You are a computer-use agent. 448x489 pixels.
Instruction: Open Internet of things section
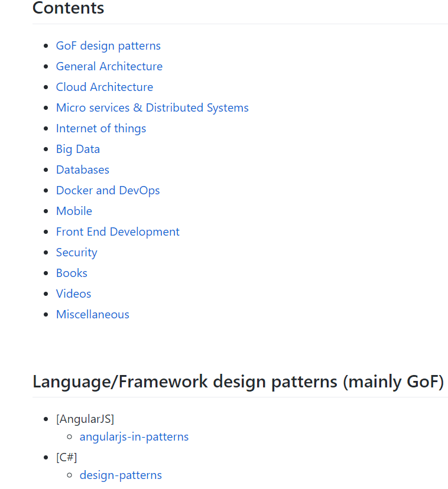click(101, 129)
